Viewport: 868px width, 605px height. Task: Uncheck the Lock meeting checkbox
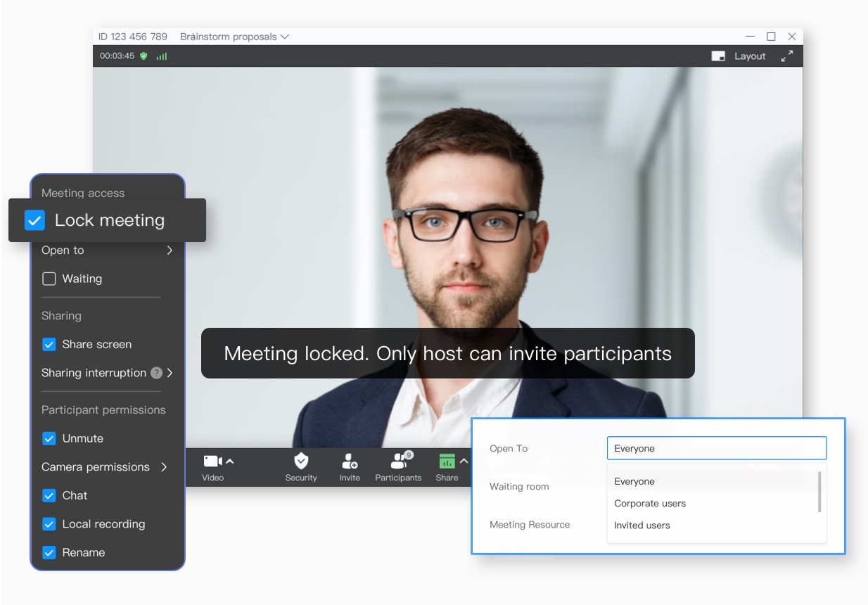[x=34, y=220]
